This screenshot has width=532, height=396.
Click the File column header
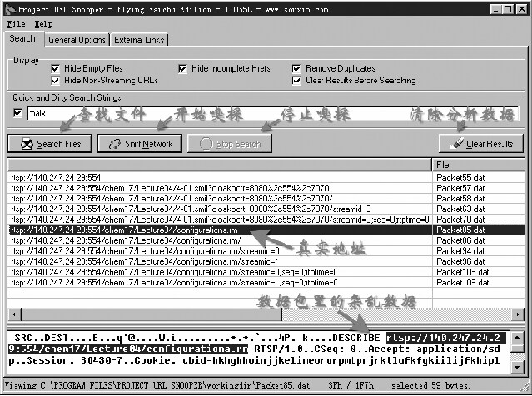(479, 165)
